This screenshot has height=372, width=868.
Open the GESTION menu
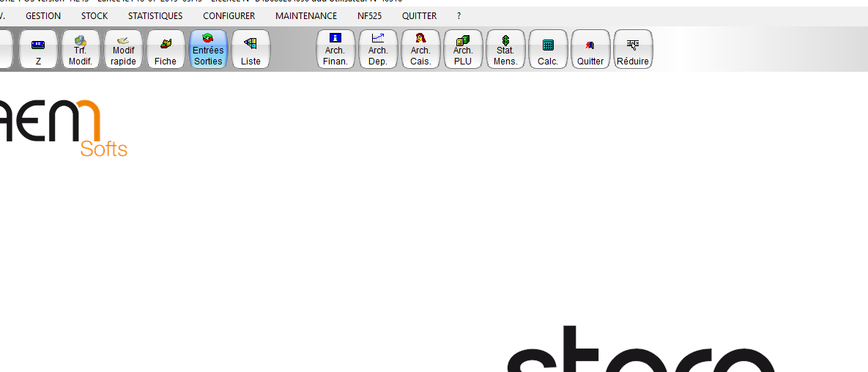pos(43,16)
